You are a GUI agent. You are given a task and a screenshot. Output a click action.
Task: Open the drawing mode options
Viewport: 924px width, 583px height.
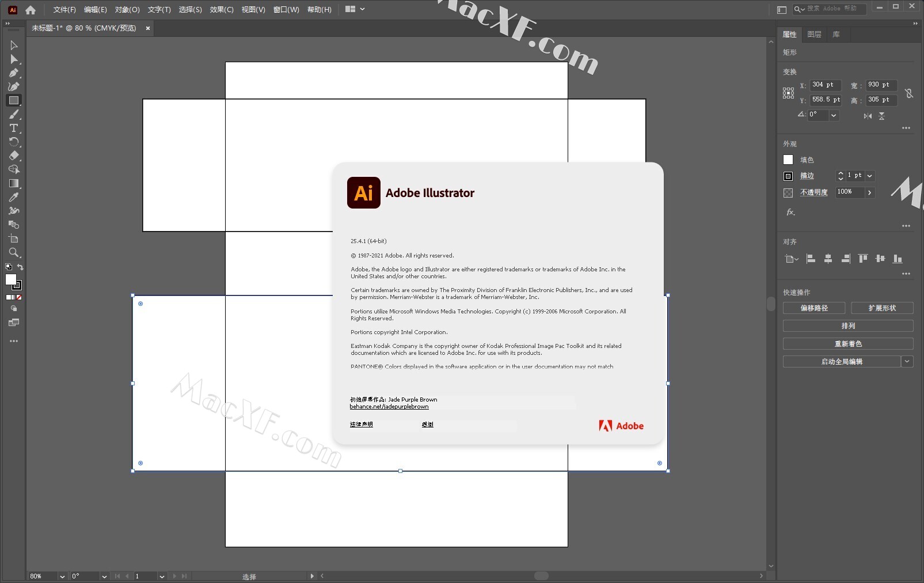14,309
